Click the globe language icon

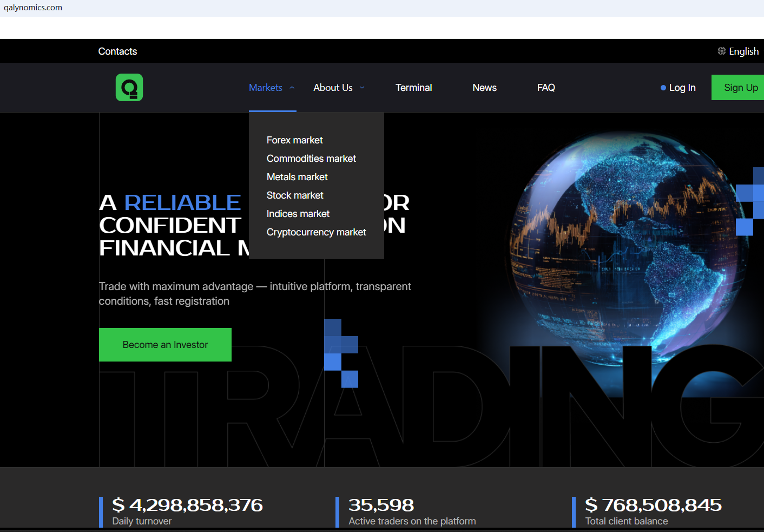tap(722, 51)
